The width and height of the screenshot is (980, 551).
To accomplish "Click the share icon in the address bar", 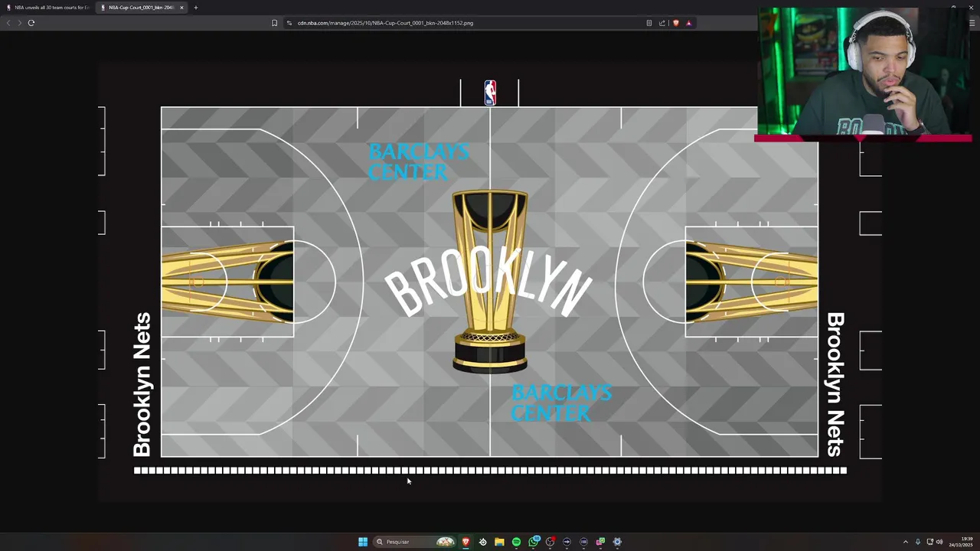I will 662,23.
